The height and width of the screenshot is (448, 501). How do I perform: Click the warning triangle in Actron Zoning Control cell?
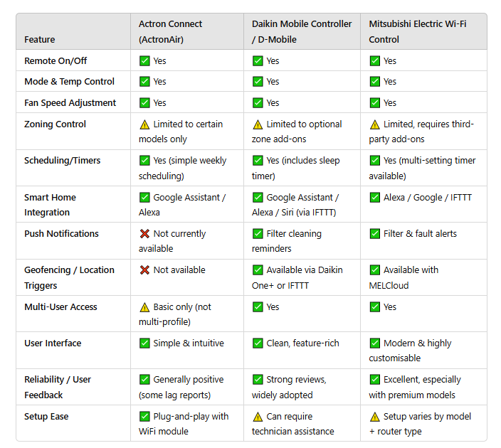coord(144,124)
